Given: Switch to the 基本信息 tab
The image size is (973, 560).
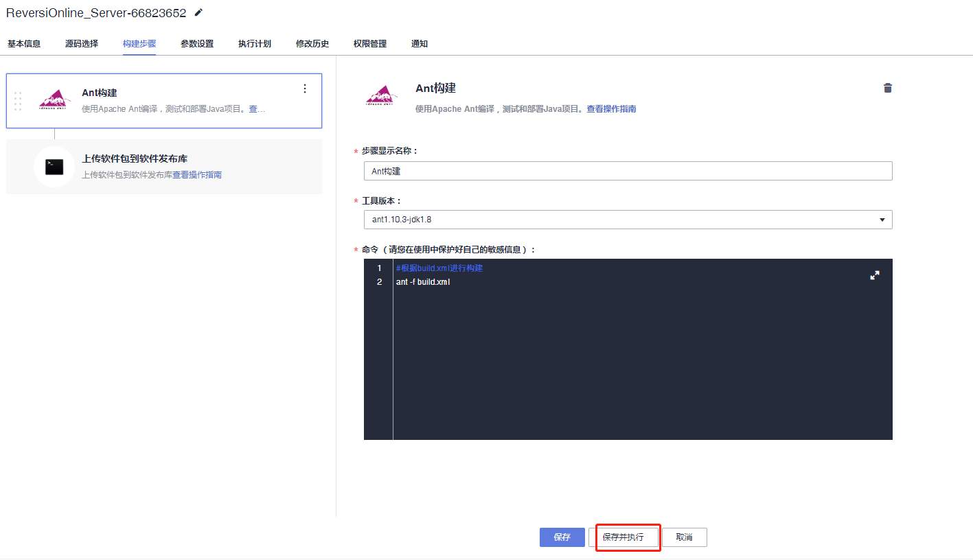Looking at the screenshot, I should tap(24, 44).
